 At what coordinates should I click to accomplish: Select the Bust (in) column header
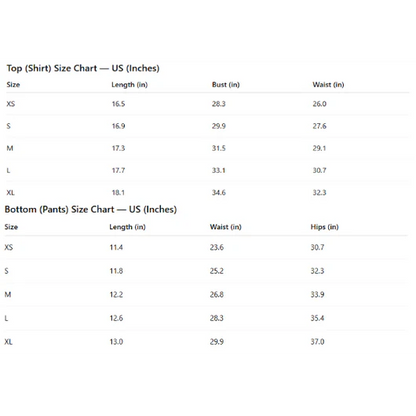point(226,85)
